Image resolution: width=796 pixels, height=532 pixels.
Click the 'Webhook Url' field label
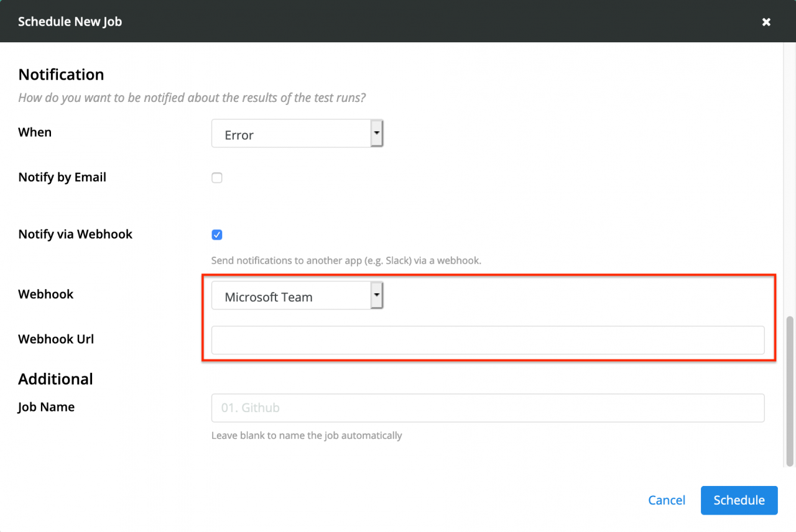click(x=56, y=339)
